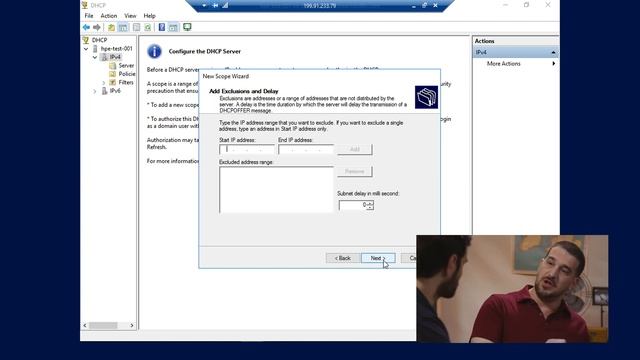640x360 pixels.
Task: Click the Cancel button in wizard
Action: 409,258
